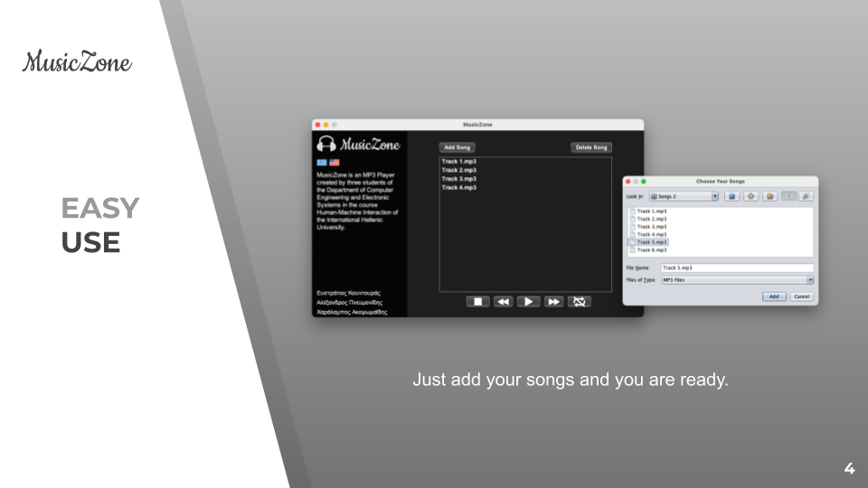The height and width of the screenshot is (488, 868).
Task: Choose Track 4.mp3 in Choose Your Songs dialog
Action: click(x=648, y=235)
